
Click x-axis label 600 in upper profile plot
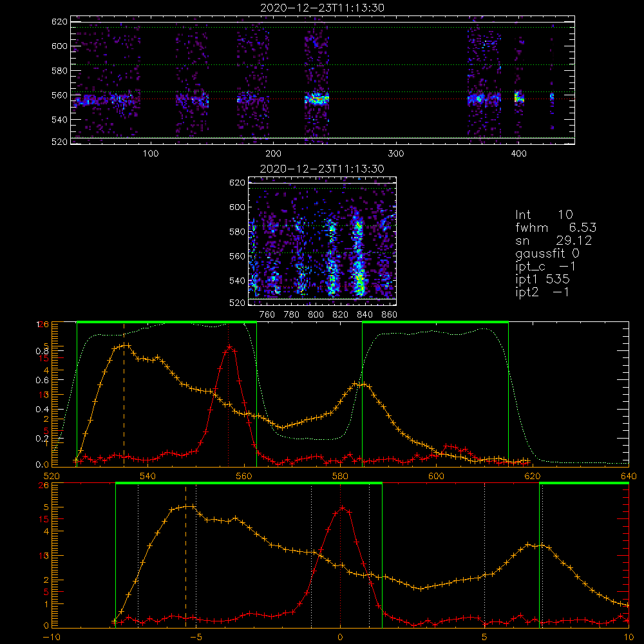(x=436, y=476)
